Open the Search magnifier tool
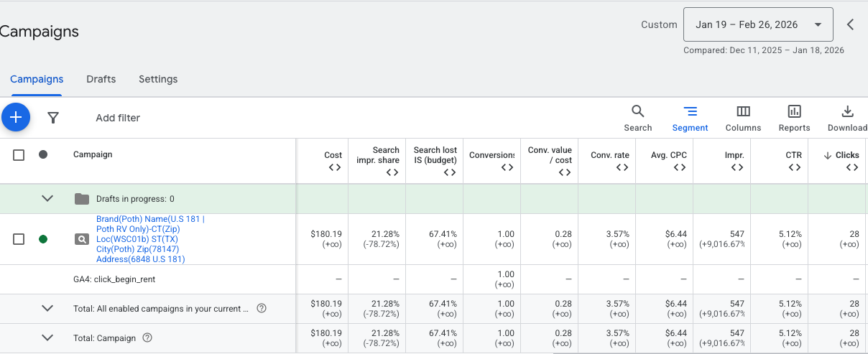Image resolution: width=868 pixels, height=354 pixels. pyautogui.click(x=637, y=118)
